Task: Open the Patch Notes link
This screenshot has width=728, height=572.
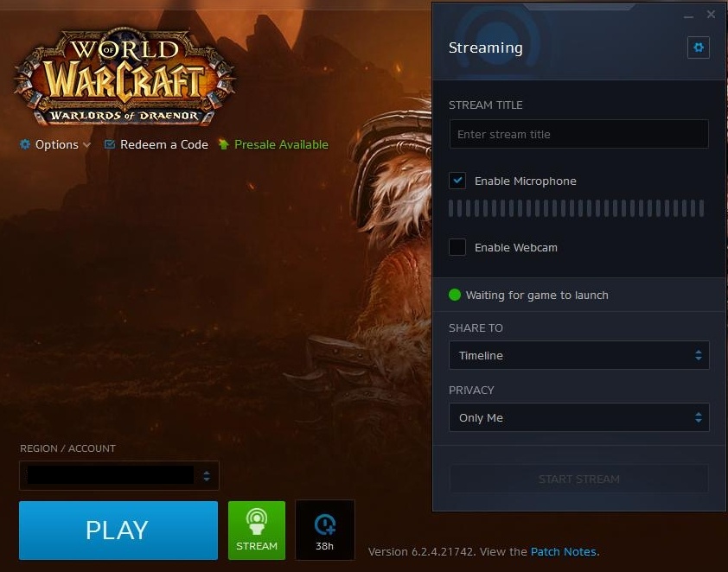Action: pyautogui.click(x=563, y=551)
